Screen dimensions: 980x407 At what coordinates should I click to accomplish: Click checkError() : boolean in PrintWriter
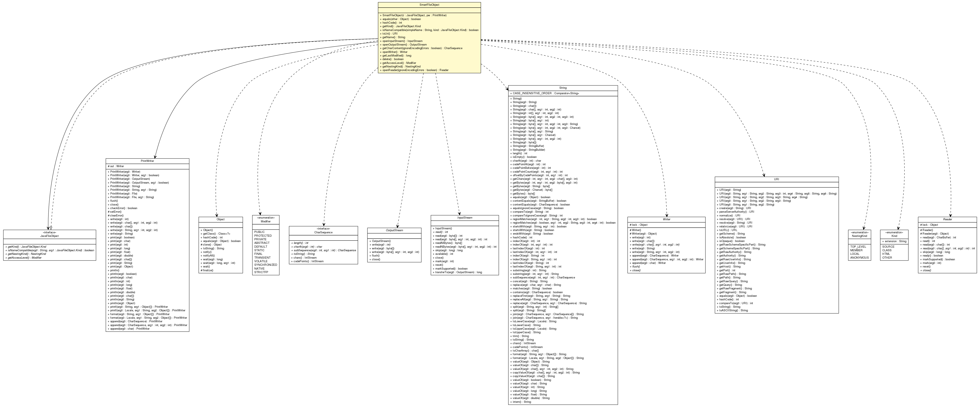pos(123,208)
